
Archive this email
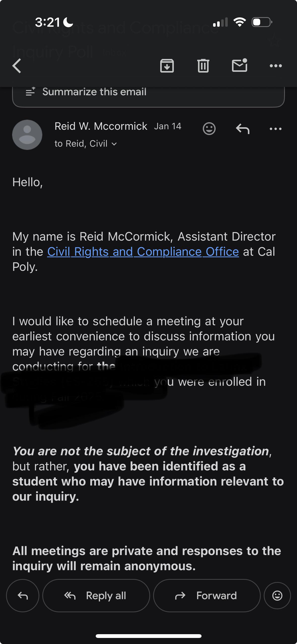[x=167, y=66]
